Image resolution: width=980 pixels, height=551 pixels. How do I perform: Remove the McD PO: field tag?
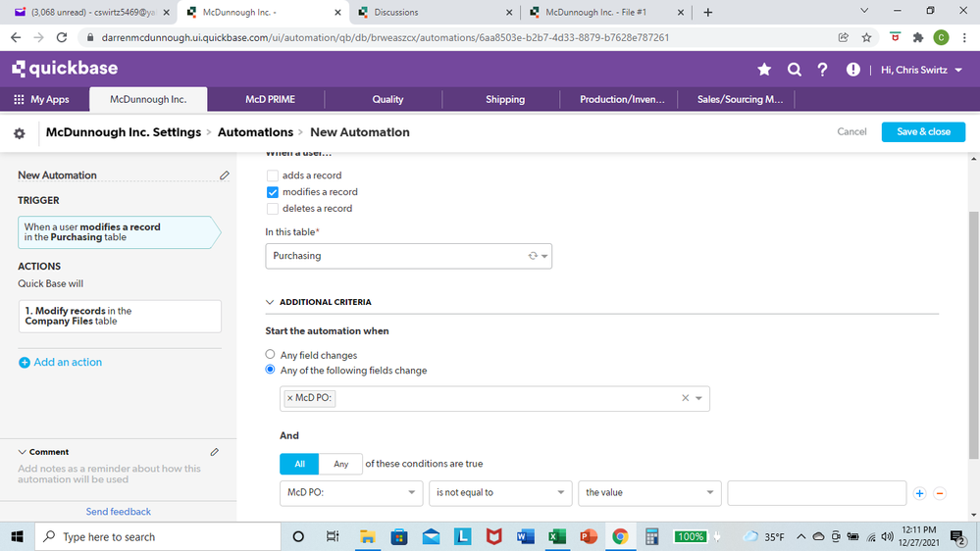tap(290, 398)
